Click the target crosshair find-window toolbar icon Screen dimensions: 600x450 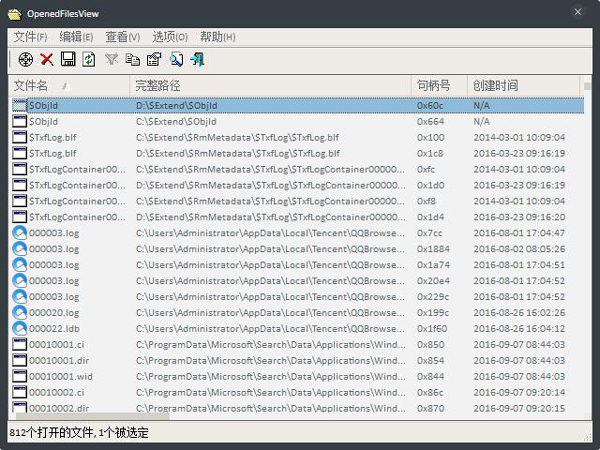26,59
